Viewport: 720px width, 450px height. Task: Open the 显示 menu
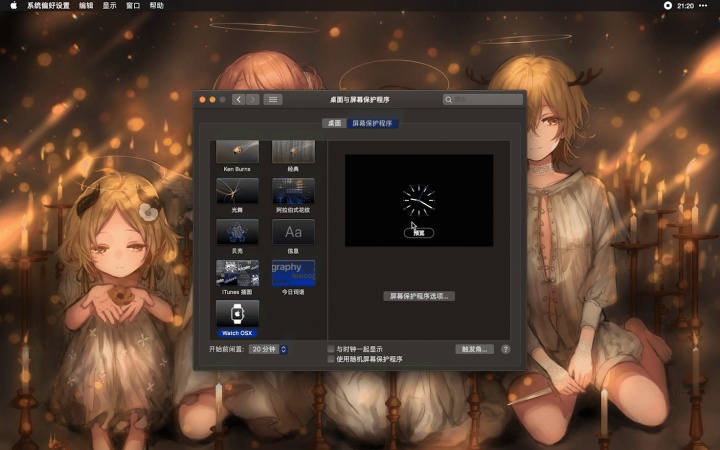[109, 6]
